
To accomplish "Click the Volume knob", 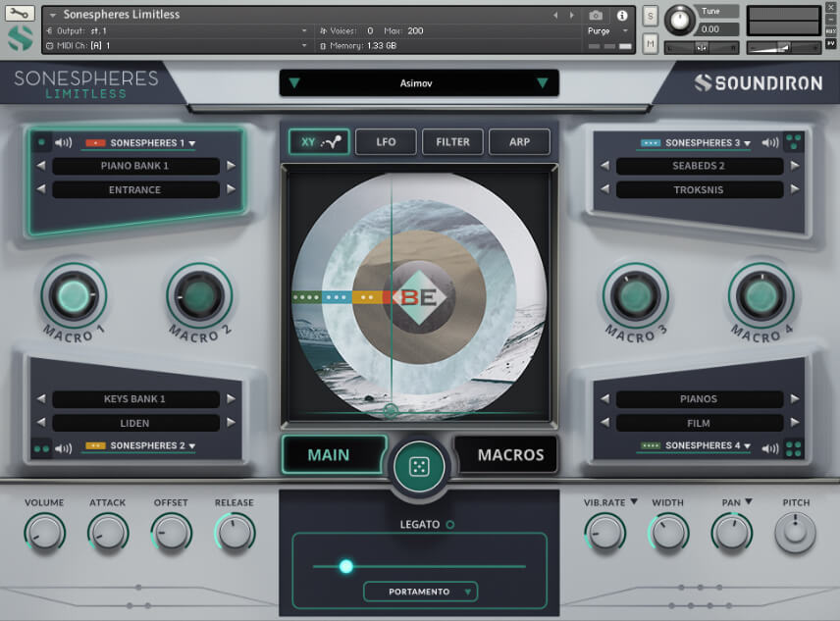I will 44,534.
